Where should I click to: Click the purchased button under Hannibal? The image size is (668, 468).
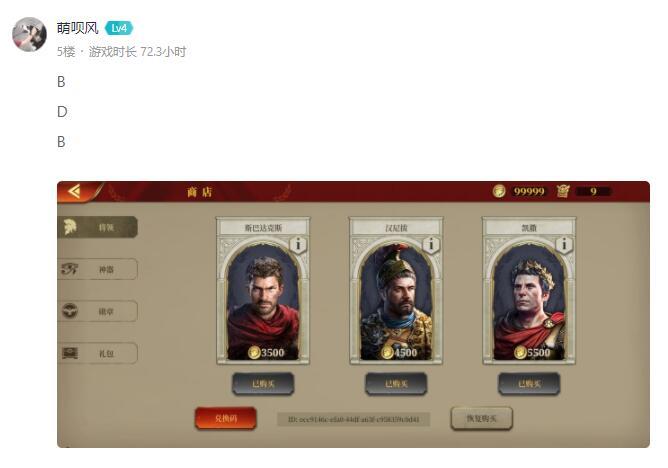pyautogui.click(x=396, y=384)
